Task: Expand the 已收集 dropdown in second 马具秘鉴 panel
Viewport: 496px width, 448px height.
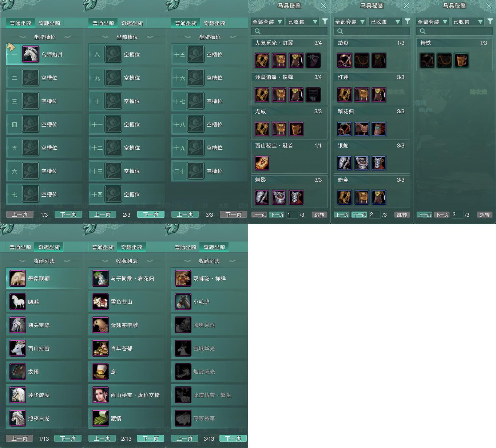Action: click(x=385, y=22)
